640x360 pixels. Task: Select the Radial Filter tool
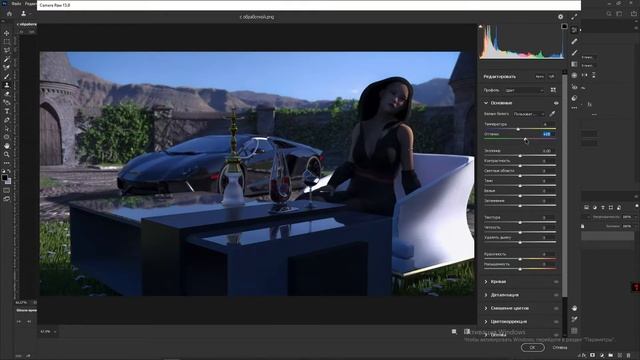tap(574, 76)
